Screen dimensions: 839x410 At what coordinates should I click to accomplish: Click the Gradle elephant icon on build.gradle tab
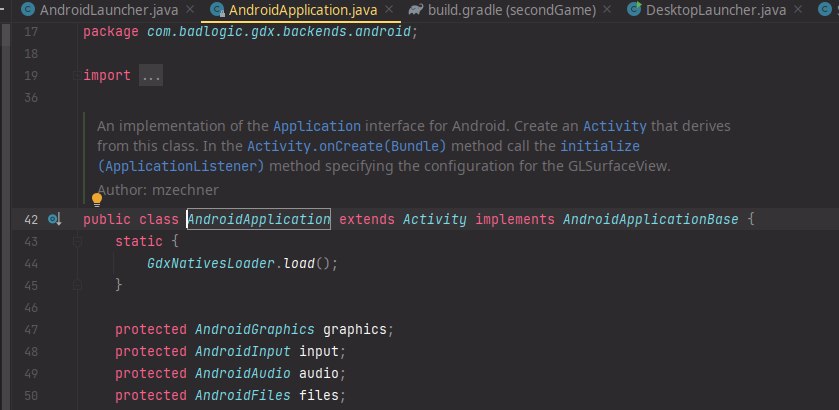[x=415, y=9]
